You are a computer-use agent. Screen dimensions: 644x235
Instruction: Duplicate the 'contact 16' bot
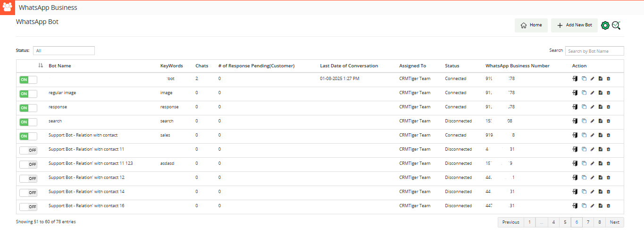(x=584, y=206)
